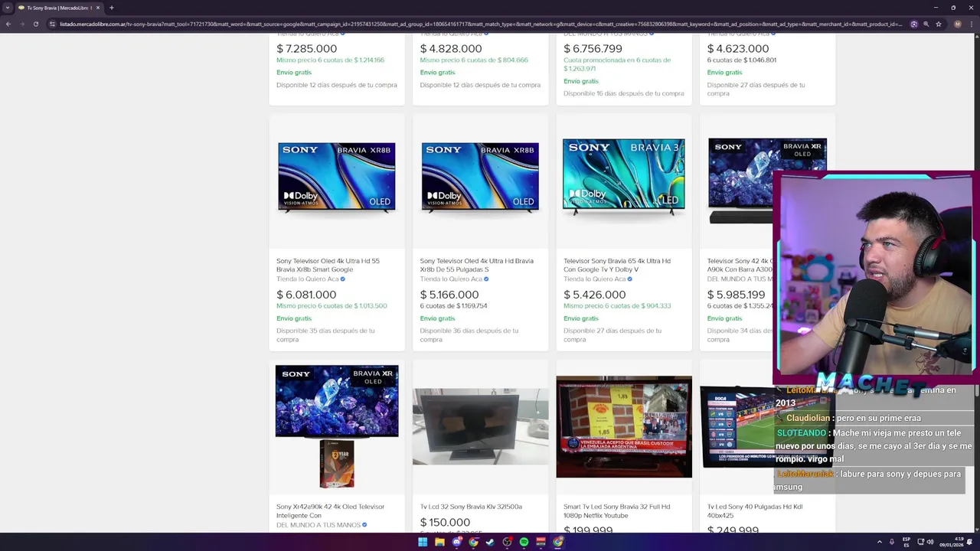980x551 pixels.
Task: Click the Bravia XR OLED with soundbar image
Action: pos(740,181)
